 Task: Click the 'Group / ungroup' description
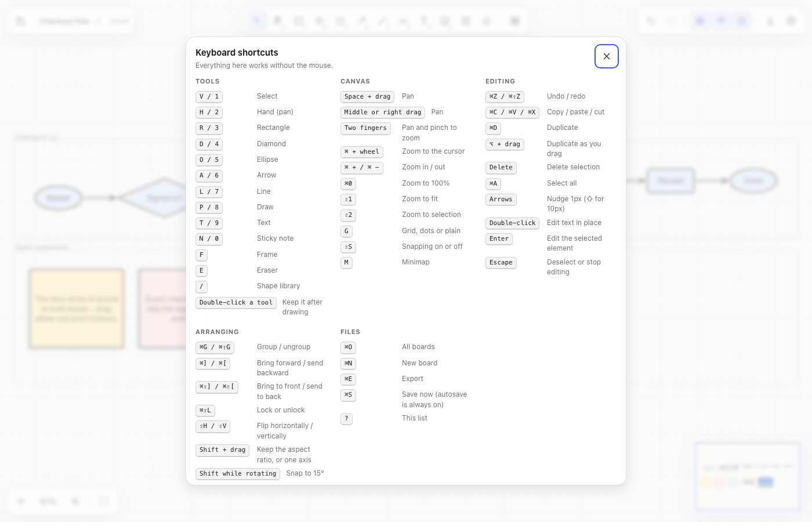pyautogui.click(x=284, y=347)
